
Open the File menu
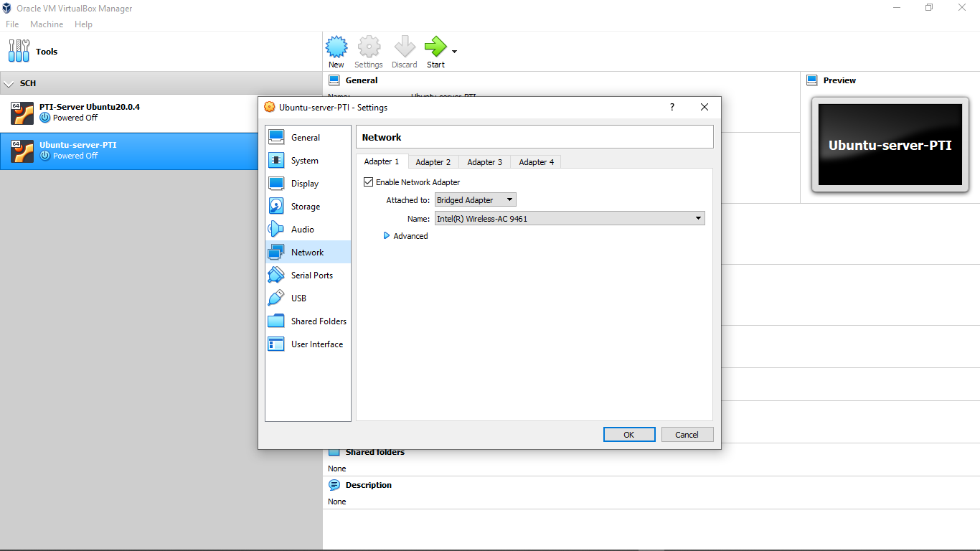(x=12, y=24)
